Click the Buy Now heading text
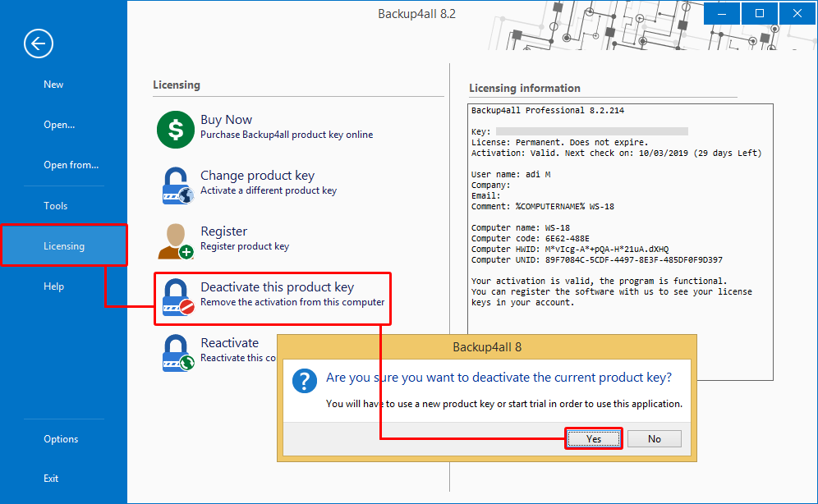 tap(226, 120)
